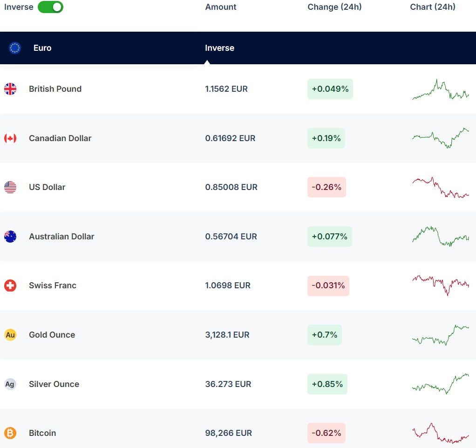Click the Euro flag icon
This screenshot has height=448, width=476.
15,48
